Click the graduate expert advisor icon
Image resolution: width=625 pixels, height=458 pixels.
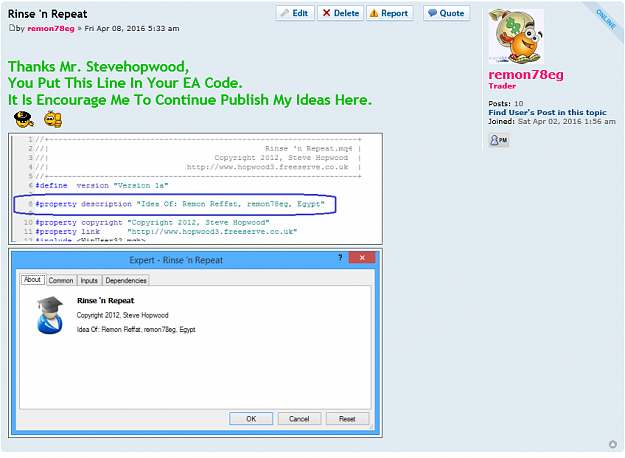pos(50,315)
